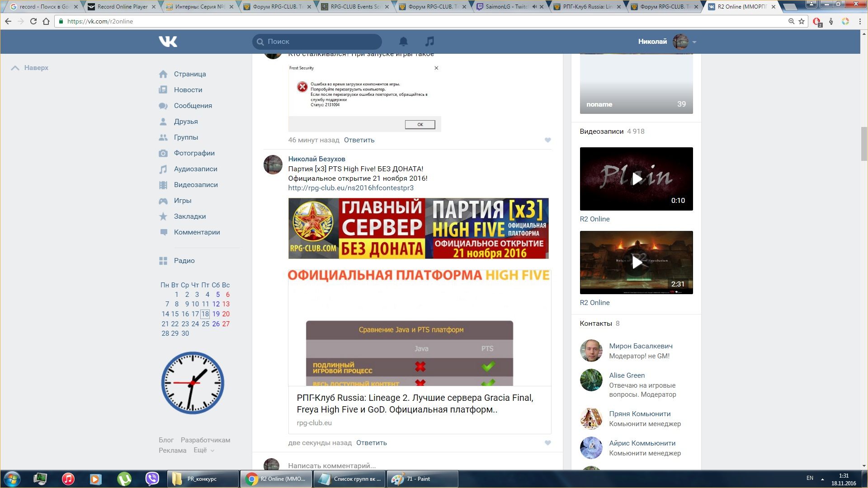The width and height of the screenshot is (868, 488).
Task: Show hidden system tray icons arrow
Action: pyautogui.click(x=822, y=479)
